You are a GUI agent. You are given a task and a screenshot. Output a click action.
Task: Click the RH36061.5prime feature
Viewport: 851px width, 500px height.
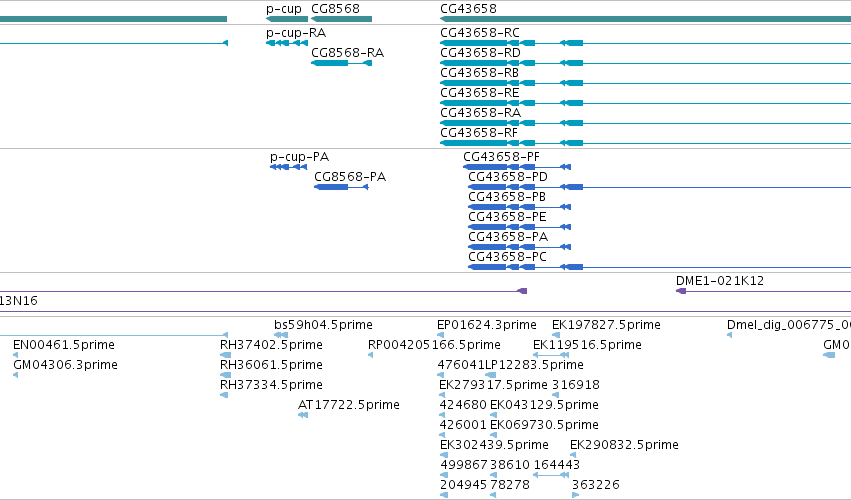[271, 365]
